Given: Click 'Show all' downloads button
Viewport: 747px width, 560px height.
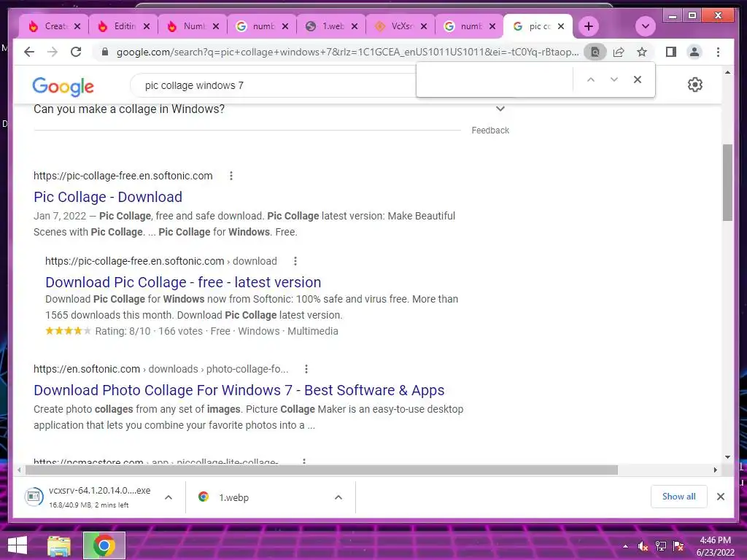Looking at the screenshot, I should click(x=679, y=497).
